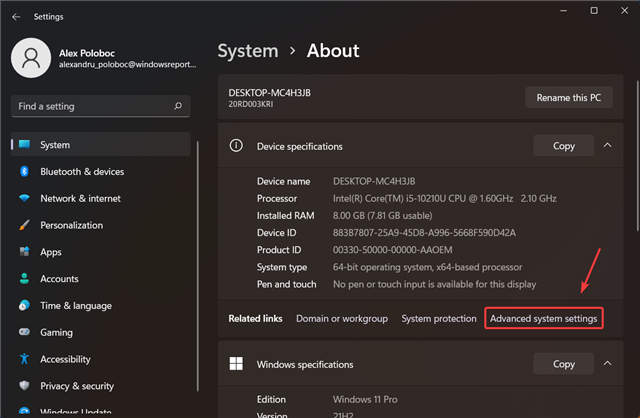Image resolution: width=640 pixels, height=418 pixels.
Task: Open Bluetooth & devices settings
Action: click(x=81, y=172)
